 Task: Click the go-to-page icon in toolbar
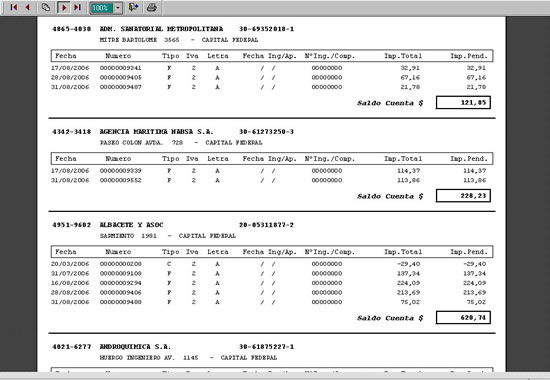[46, 7]
